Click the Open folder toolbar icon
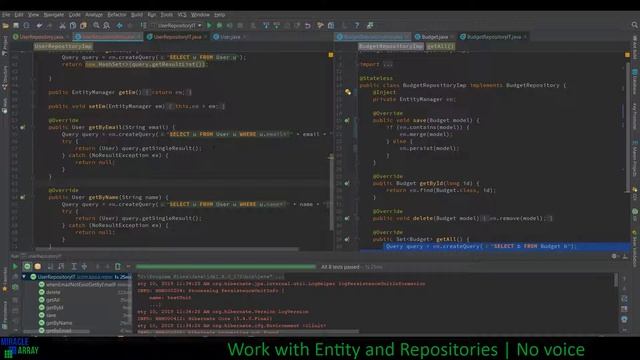 6,25
